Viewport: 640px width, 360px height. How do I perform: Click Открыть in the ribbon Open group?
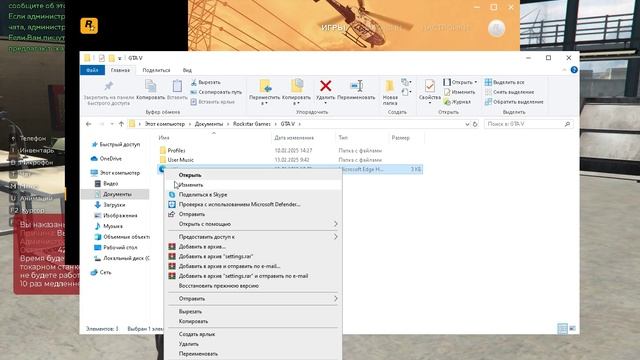click(460, 82)
